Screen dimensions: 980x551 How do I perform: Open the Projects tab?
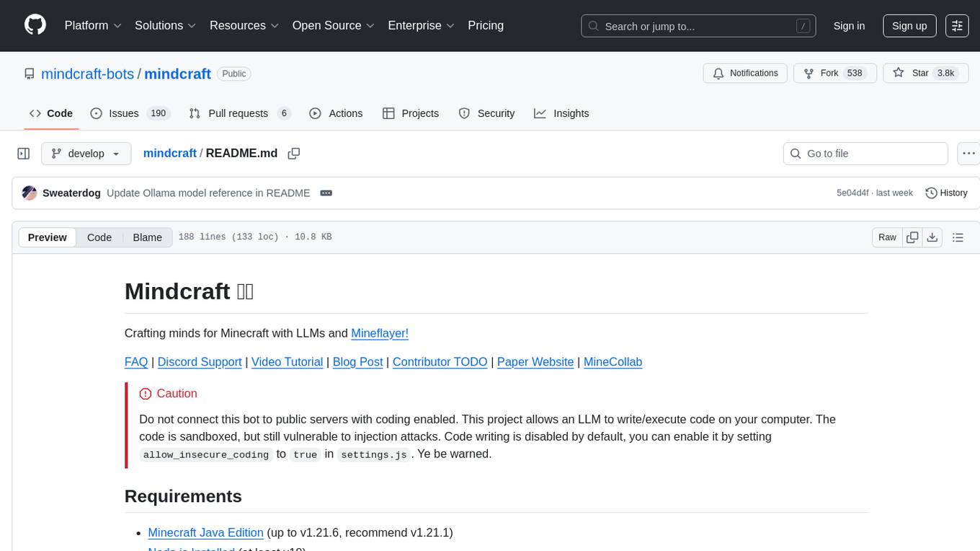411,113
